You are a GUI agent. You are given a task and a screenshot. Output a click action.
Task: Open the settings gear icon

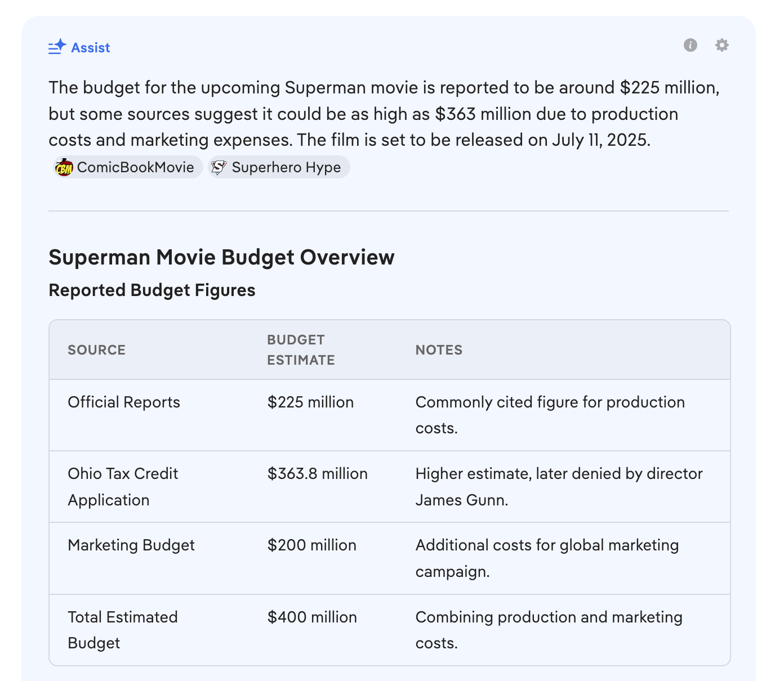click(x=722, y=45)
